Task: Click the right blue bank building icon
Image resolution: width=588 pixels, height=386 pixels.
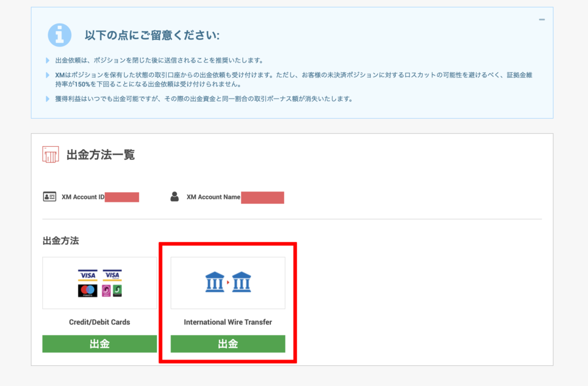Action: click(x=242, y=282)
